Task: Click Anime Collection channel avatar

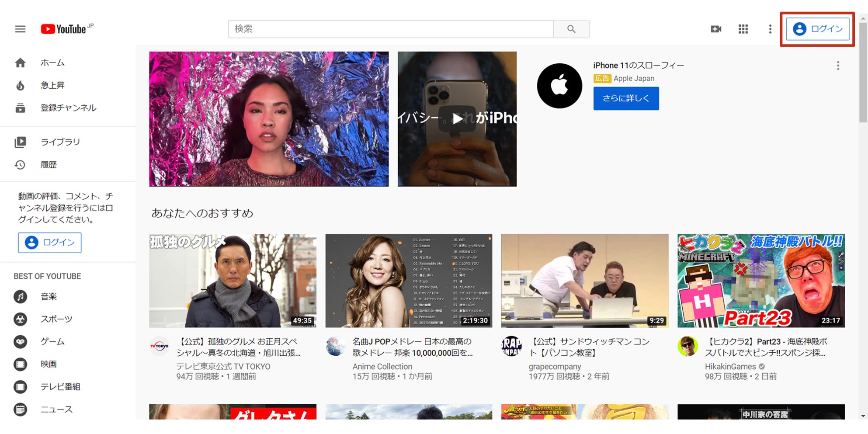Action: pos(335,346)
